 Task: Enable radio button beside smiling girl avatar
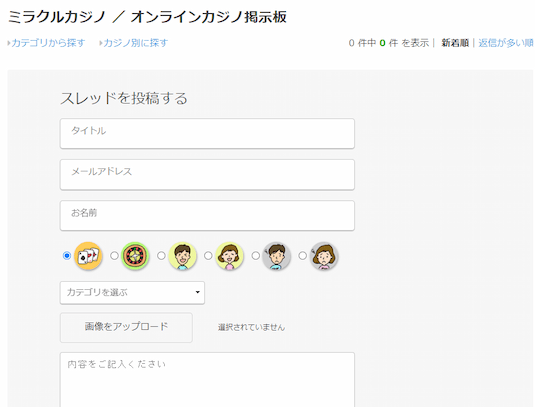(x=208, y=256)
